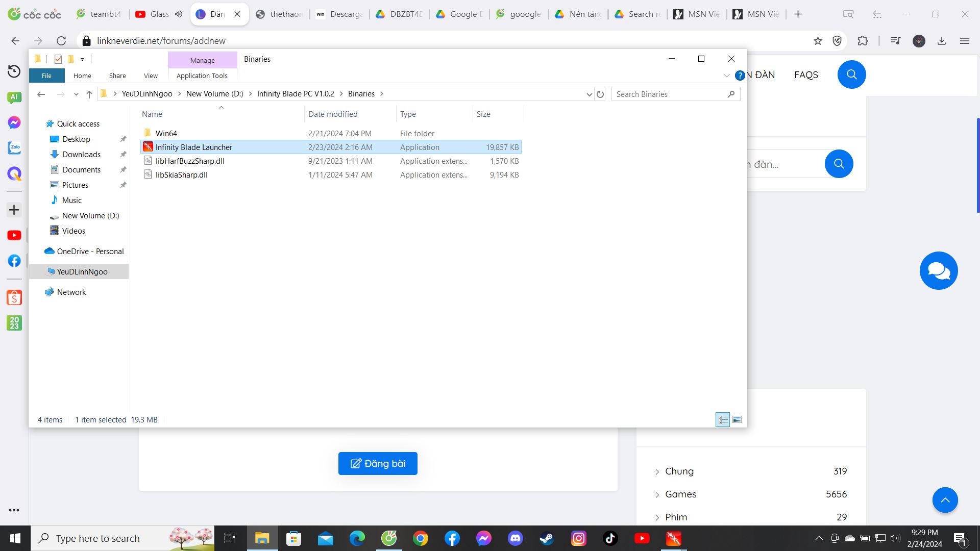
Task: Refresh the Binaries folder view
Action: (600, 94)
